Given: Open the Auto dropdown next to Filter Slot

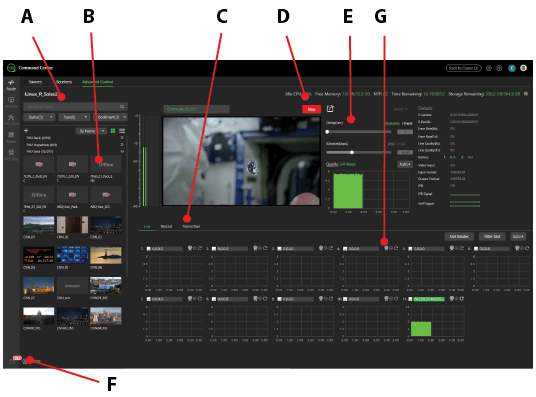Looking at the screenshot, I should [x=518, y=236].
